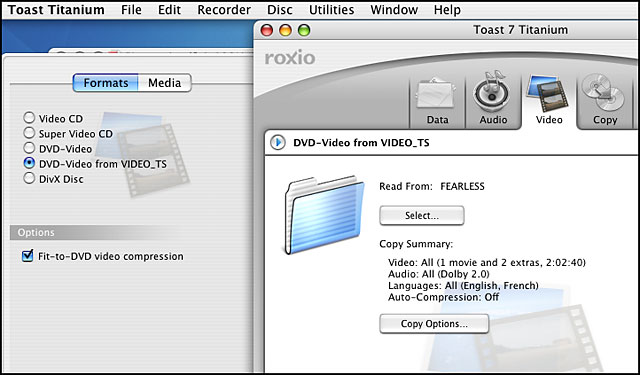Click the 'Video: All (1 movie and 2 extras' line

[x=487, y=262]
